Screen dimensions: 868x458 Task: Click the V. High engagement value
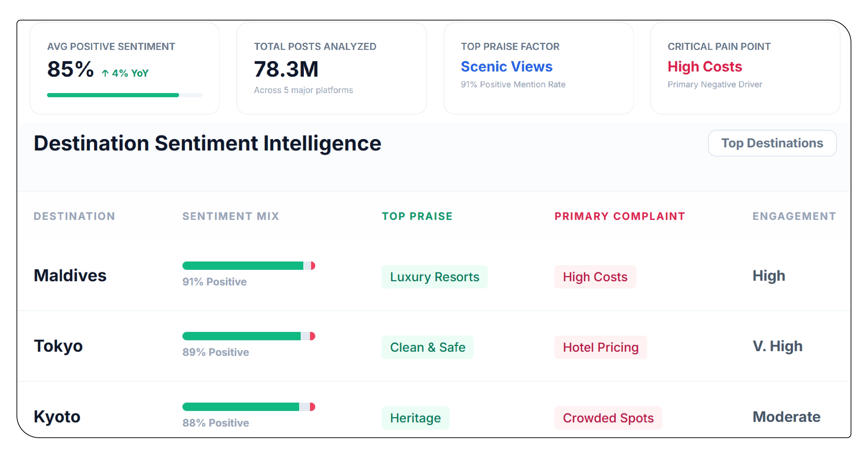[778, 346]
